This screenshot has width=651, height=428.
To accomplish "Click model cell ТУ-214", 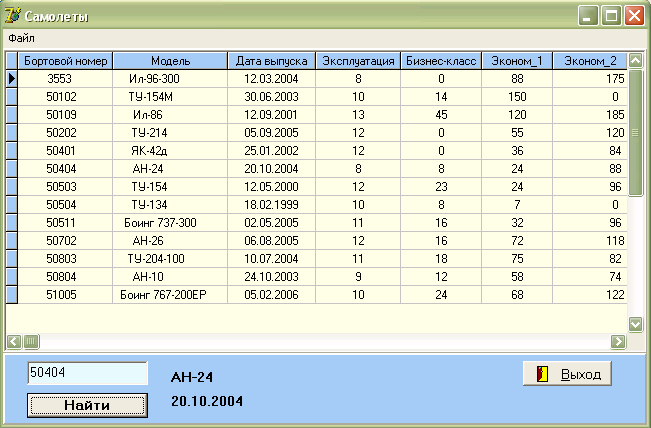I will (170, 133).
